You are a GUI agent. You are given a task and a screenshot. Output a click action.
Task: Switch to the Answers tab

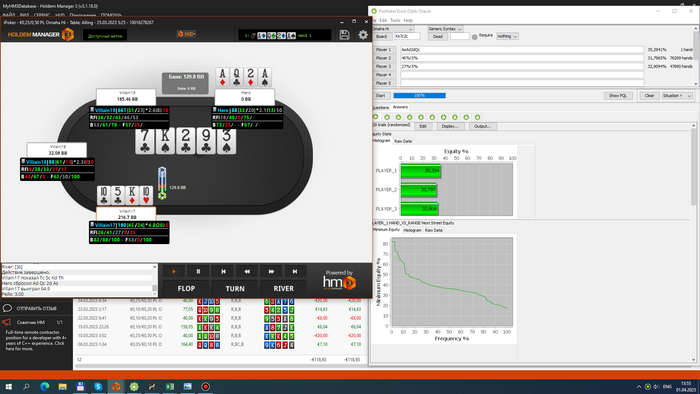click(400, 107)
